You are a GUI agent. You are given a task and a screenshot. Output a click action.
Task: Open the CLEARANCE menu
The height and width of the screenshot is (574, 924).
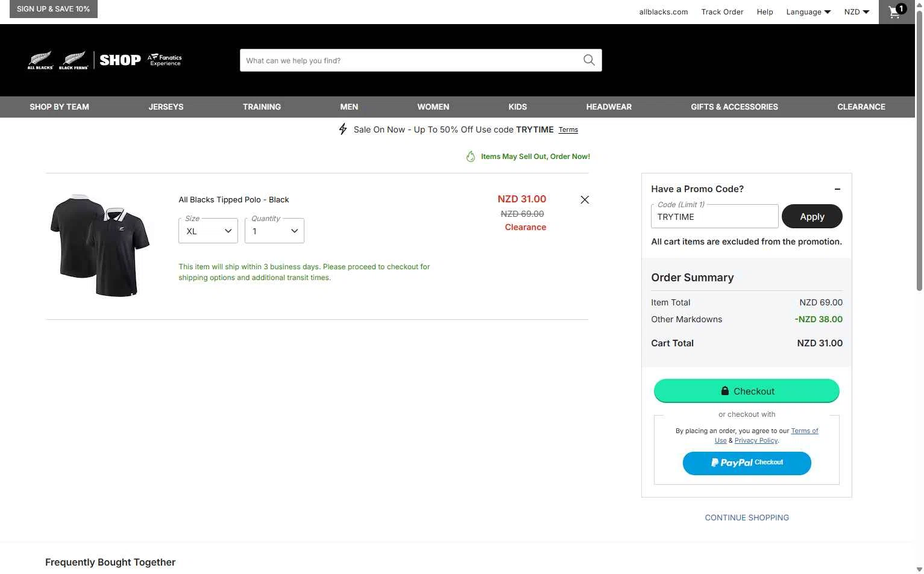[x=861, y=107]
